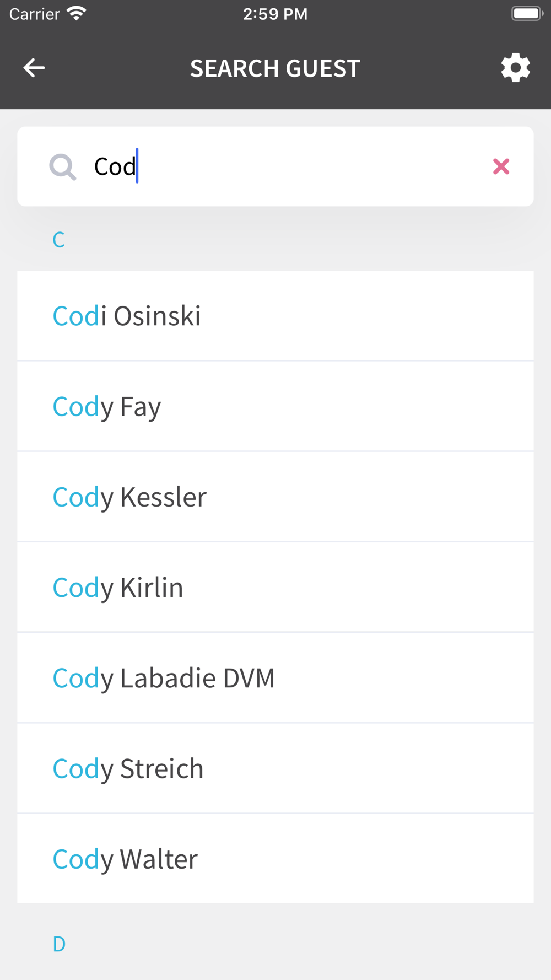Clear search text with pink X
The width and height of the screenshot is (551, 980).
[x=501, y=166]
